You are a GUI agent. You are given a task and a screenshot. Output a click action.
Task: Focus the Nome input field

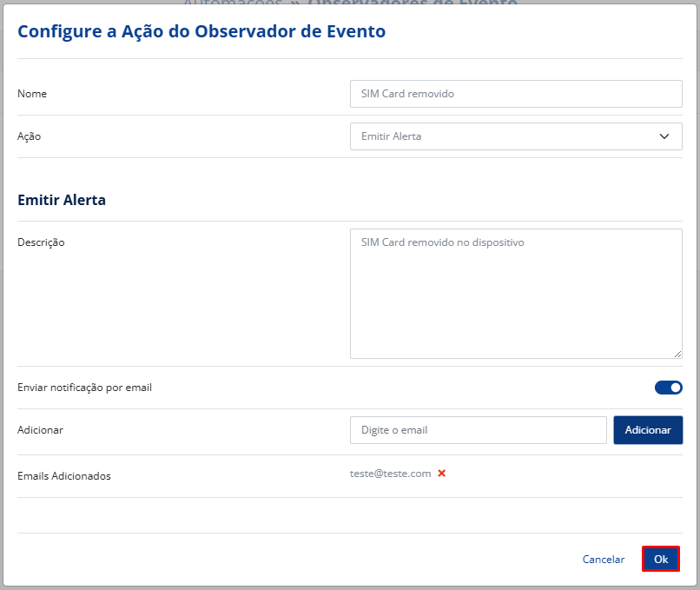(x=515, y=94)
